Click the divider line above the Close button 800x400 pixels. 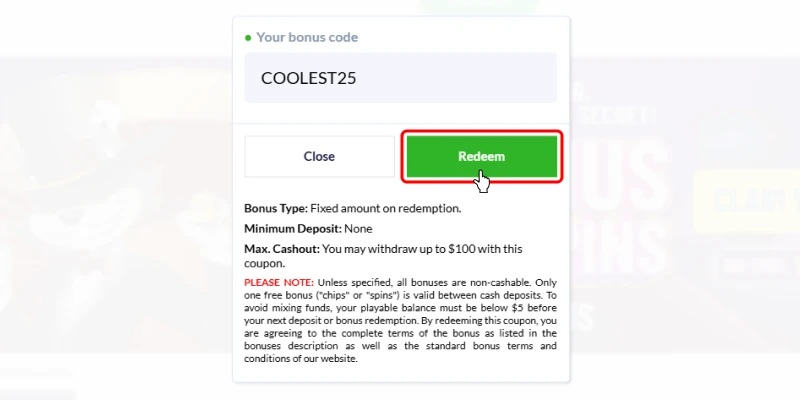coord(401,123)
